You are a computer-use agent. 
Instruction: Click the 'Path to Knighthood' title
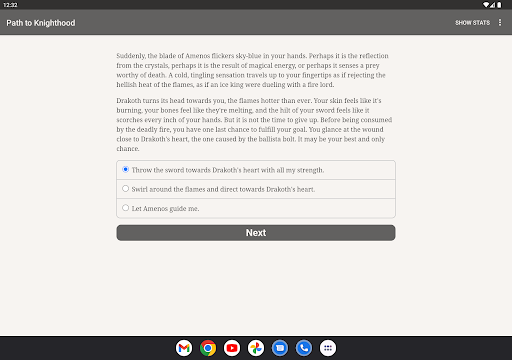point(41,23)
